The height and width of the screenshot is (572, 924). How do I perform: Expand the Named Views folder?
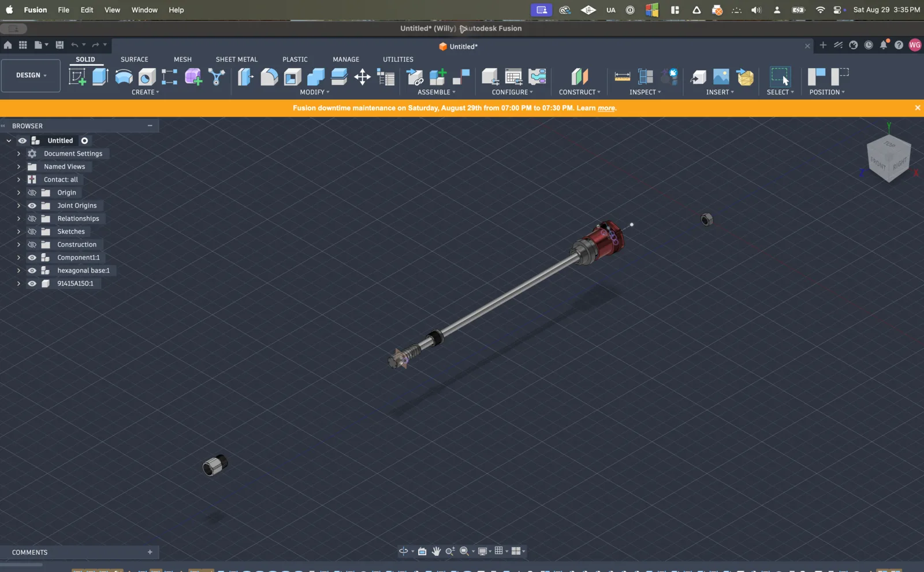[x=18, y=166]
